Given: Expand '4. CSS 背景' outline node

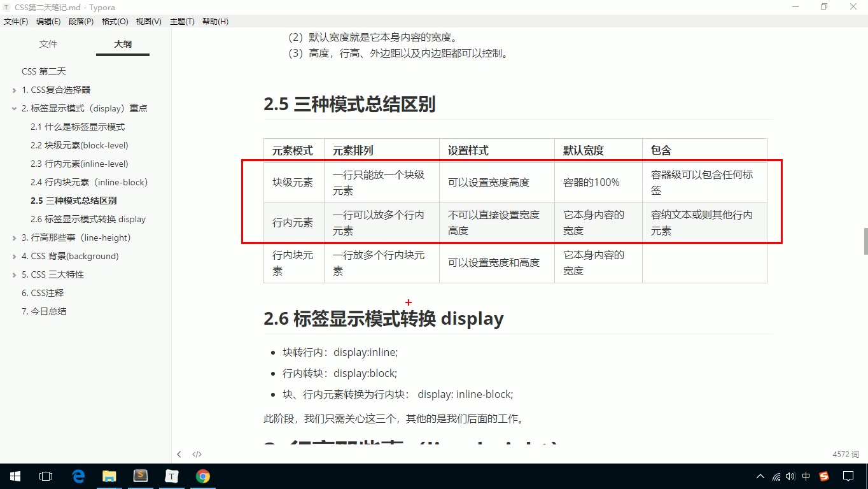Looking at the screenshot, I should (x=14, y=257).
